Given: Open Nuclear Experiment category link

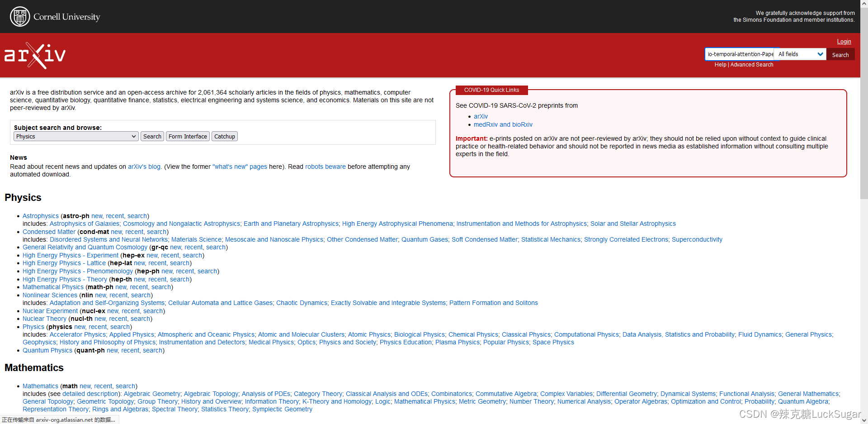Looking at the screenshot, I should [50, 311].
